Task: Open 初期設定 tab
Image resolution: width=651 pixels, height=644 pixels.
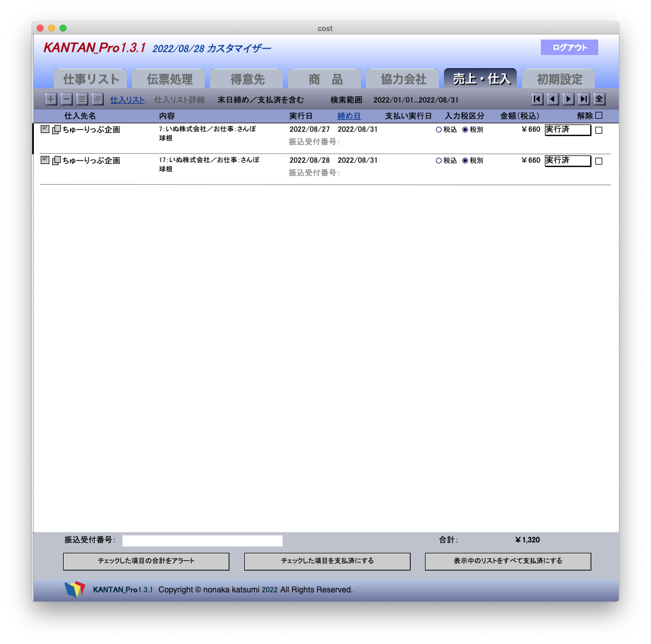Action: [560, 79]
